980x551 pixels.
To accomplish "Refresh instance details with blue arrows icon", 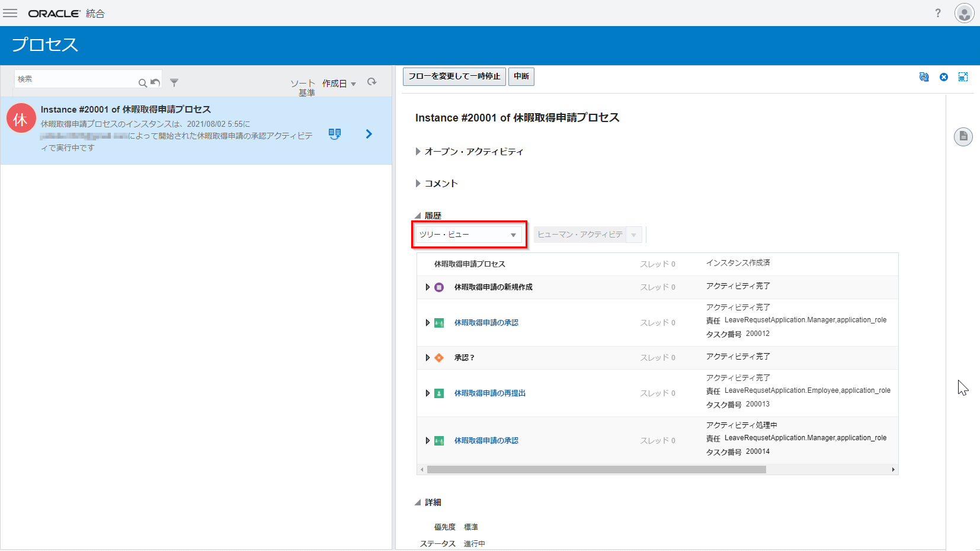I will pos(924,77).
